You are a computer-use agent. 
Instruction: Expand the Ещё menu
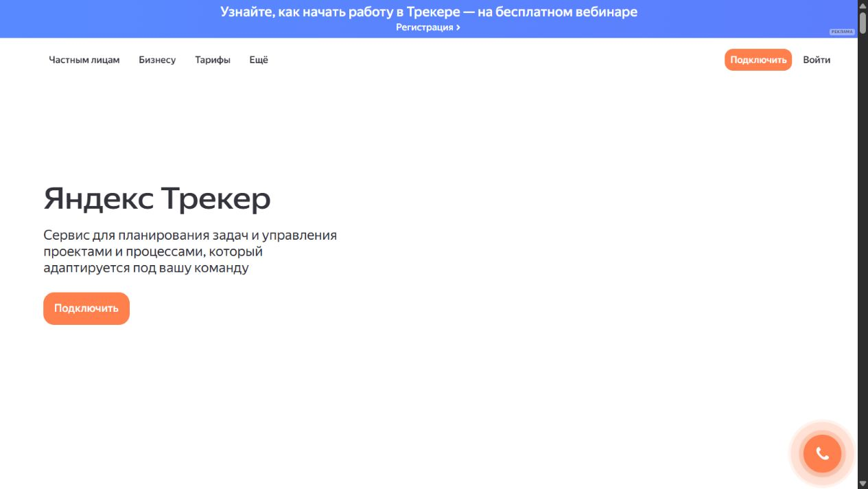pos(259,60)
